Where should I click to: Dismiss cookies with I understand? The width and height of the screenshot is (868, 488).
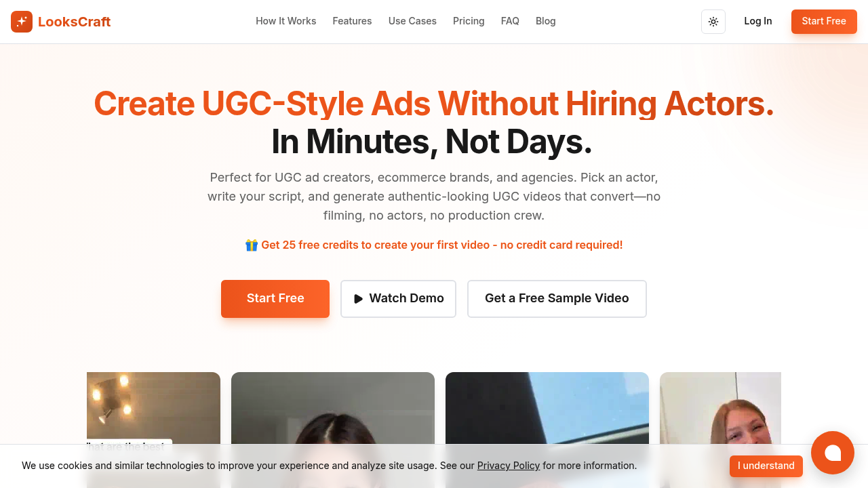point(766,466)
